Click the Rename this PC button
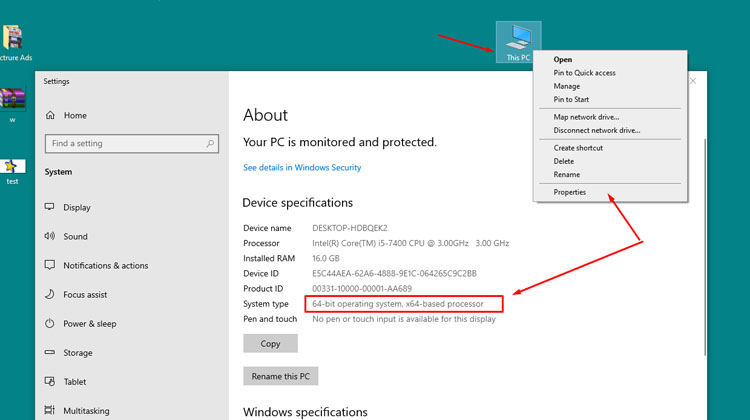 [280, 376]
